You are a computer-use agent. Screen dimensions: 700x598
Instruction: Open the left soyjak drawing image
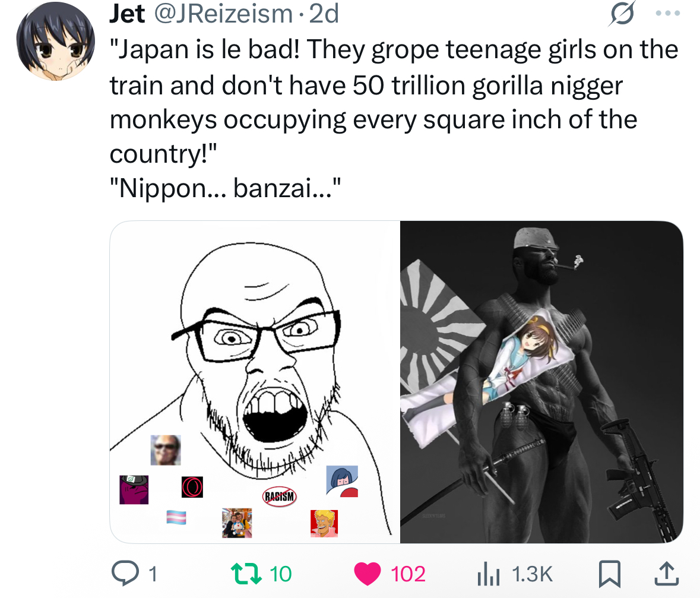tap(255, 382)
